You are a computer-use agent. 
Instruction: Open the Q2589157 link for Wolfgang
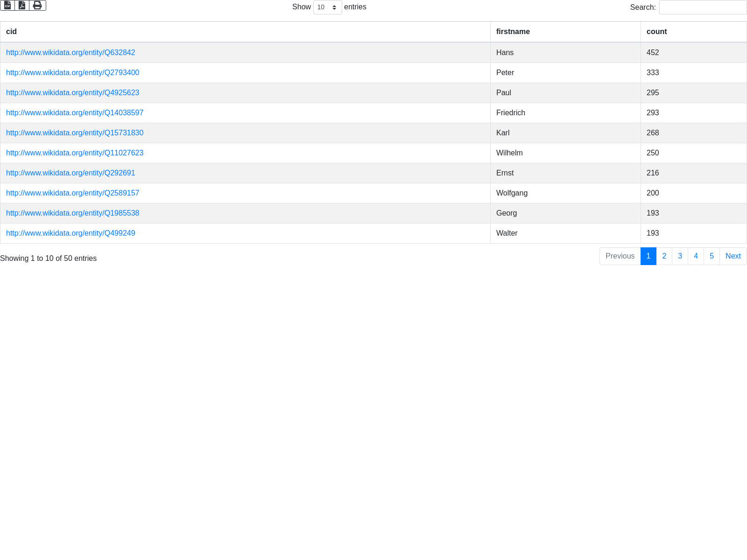pos(72,193)
